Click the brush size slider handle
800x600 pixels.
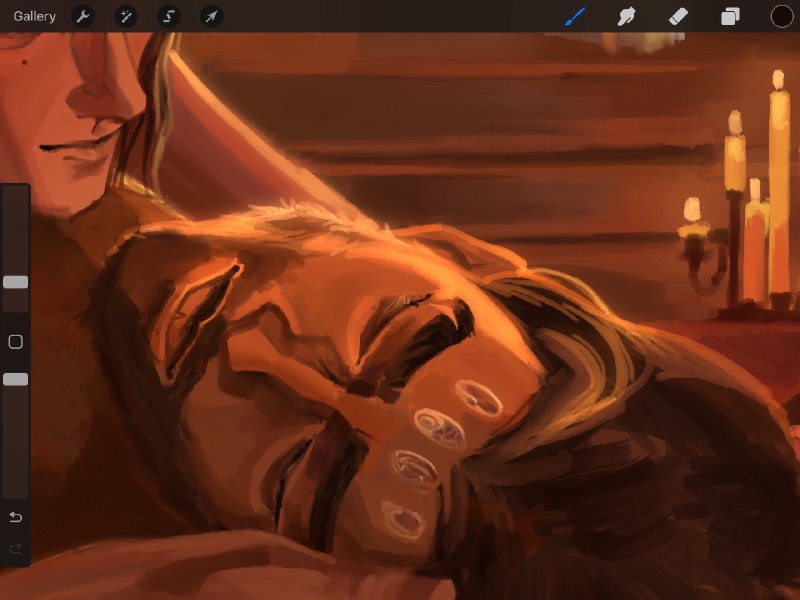coord(15,282)
